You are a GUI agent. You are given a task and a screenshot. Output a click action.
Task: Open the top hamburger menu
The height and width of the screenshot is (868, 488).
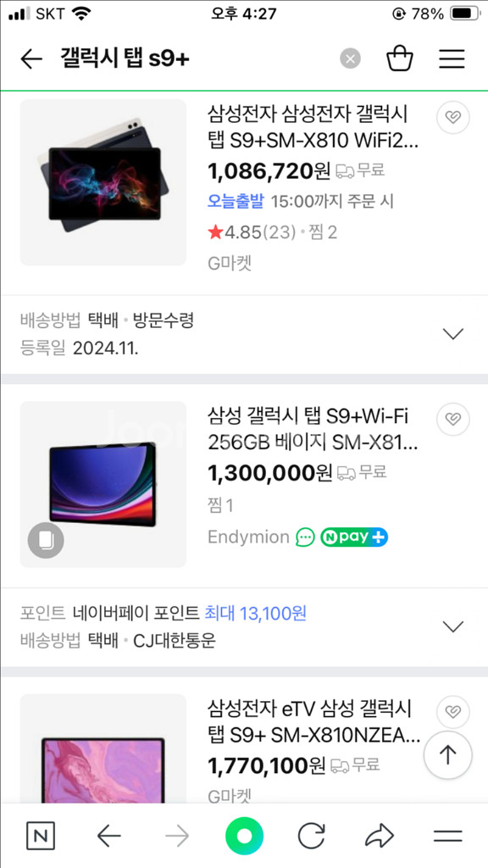click(x=452, y=58)
